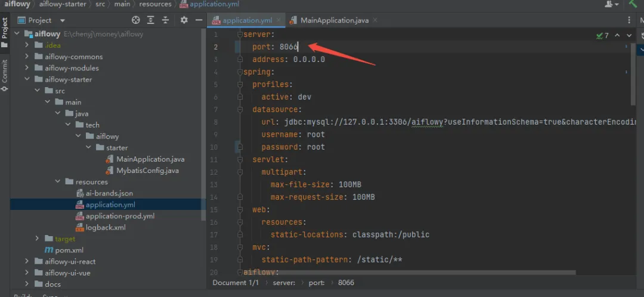This screenshot has width=644, height=297.
Task: Expand the aiflowy-commons module folder
Action: pyautogui.click(x=27, y=57)
